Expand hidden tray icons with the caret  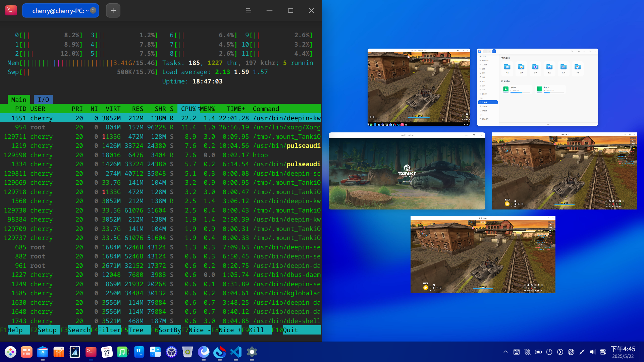505,352
